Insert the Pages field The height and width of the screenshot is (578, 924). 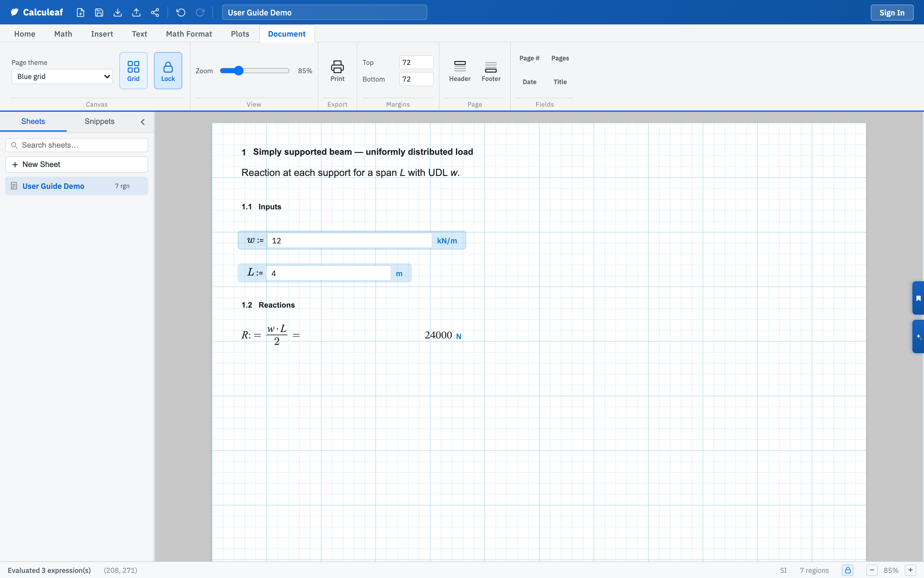(560, 58)
